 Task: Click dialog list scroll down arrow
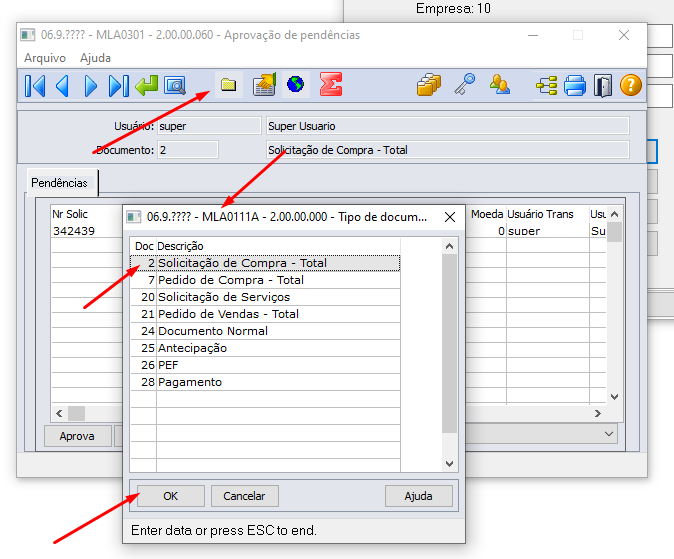pyautogui.click(x=450, y=464)
